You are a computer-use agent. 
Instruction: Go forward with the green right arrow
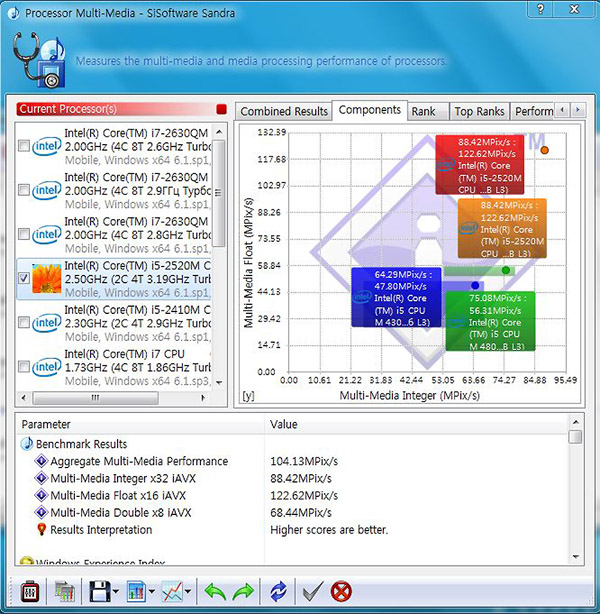(x=243, y=592)
